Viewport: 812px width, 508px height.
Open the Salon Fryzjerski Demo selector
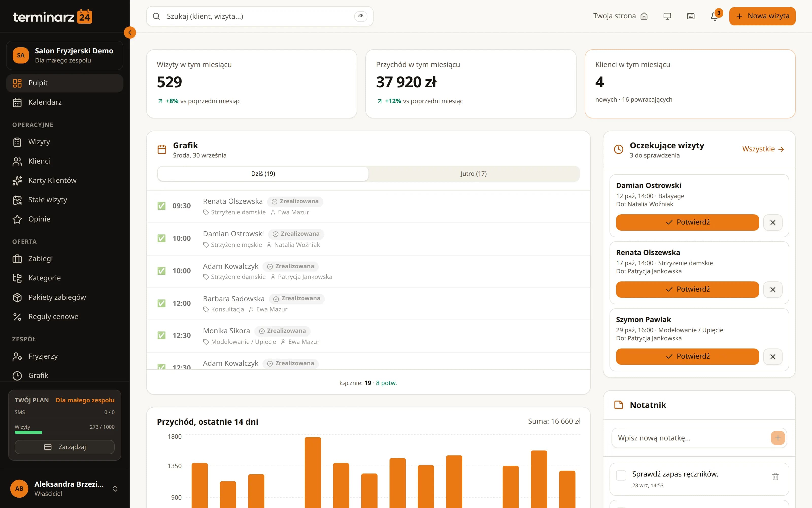pos(65,55)
